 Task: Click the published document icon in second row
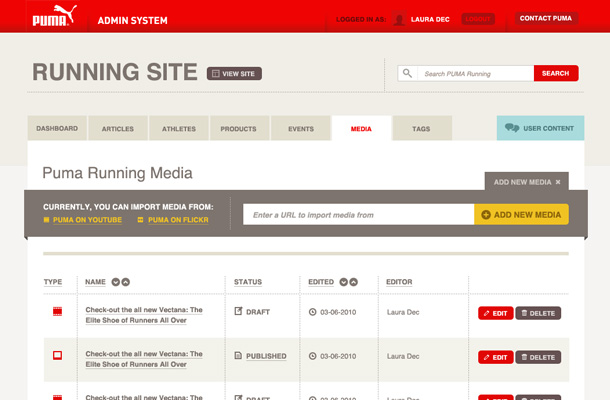pyautogui.click(x=238, y=355)
